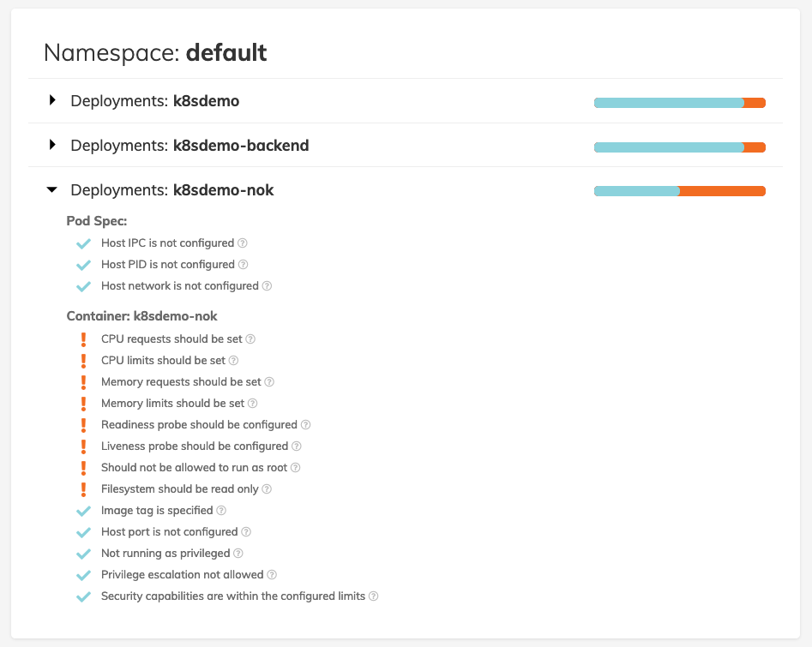Click warning icon beside Liveness probe
Screen dimensions: 812x647
point(83,446)
